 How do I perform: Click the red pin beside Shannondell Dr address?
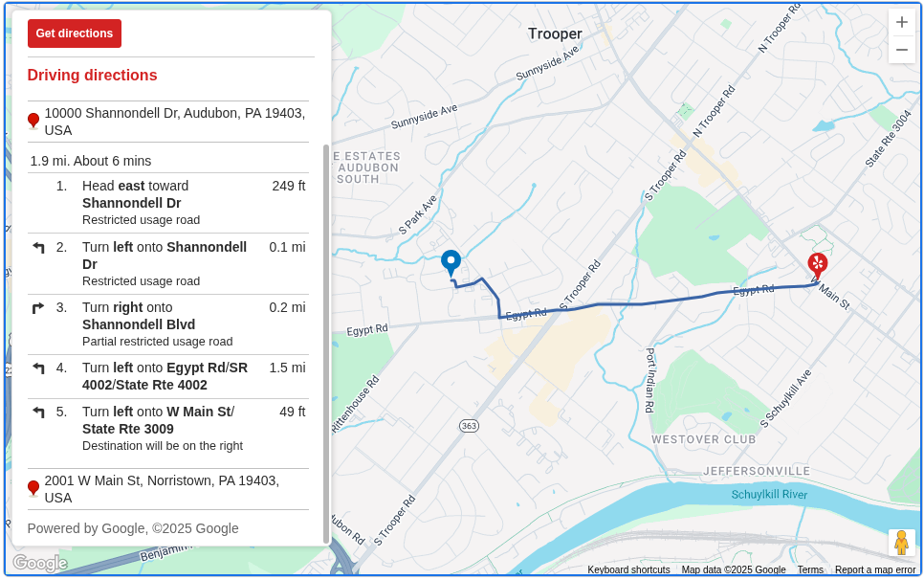click(x=33, y=121)
